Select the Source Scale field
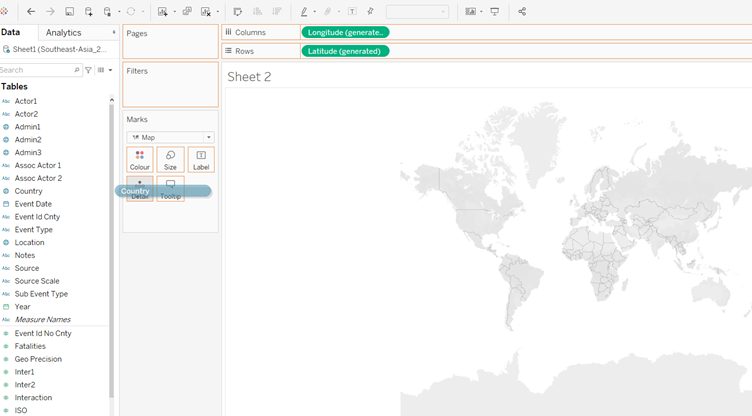752x416 pixels. [37, 281]
